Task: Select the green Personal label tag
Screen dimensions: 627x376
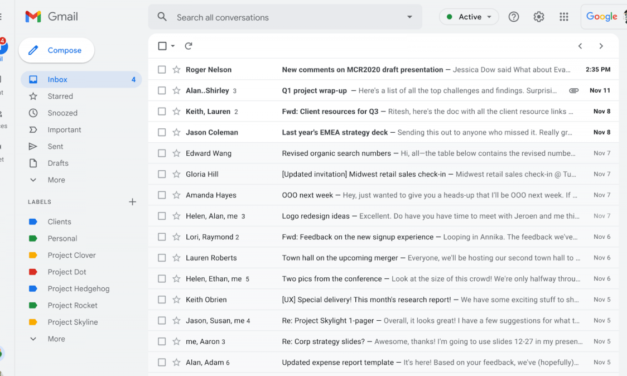Action: (33, 238)
